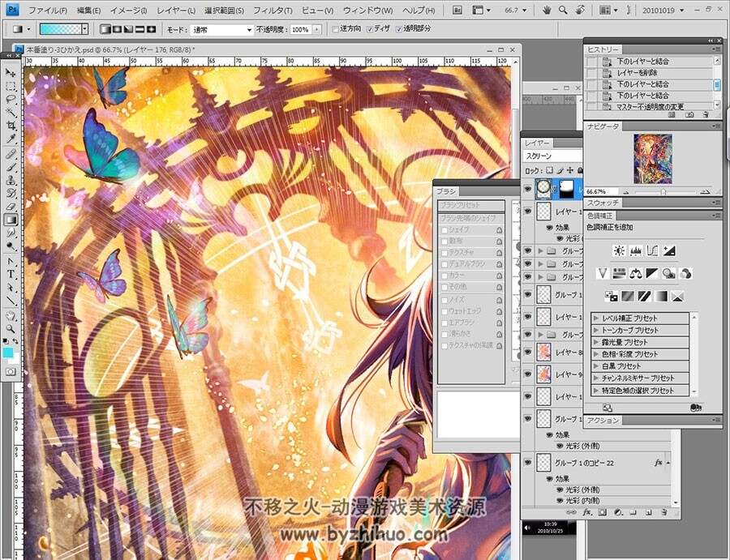Open workspace 20101019 dropdown
The width and height of the screenshot is (730, 560).
[663, 10]
